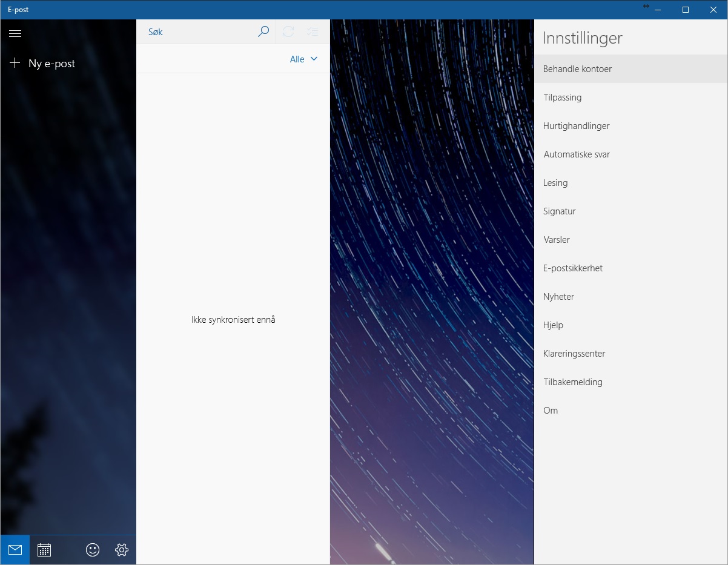Select Hurtighandlinger in settings

tap(630, 126)
